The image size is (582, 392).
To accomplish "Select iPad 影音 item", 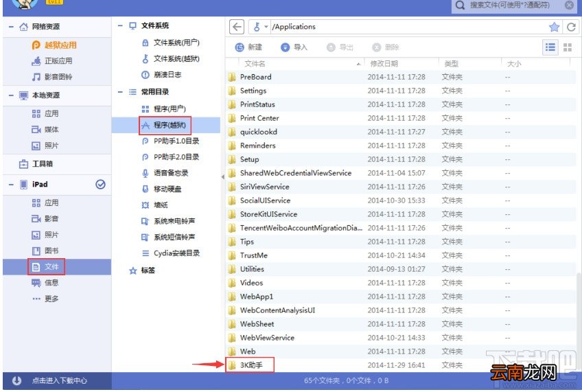I will pyautogui.click(x=45, y=218).
